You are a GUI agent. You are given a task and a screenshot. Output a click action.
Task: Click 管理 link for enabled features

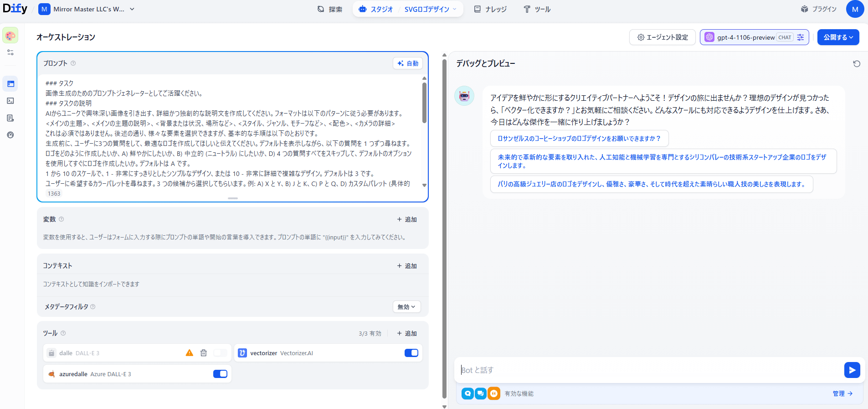pyautogui.click(x=842, y=393)
